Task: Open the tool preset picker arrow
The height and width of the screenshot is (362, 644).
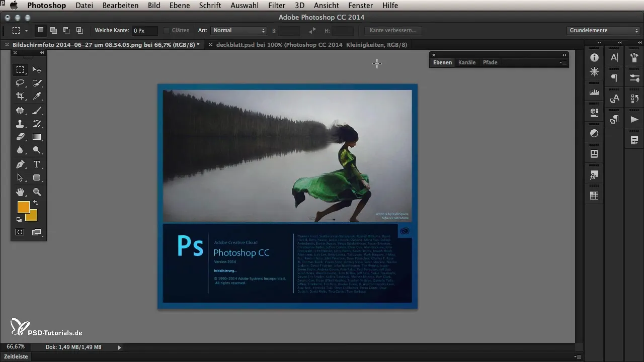Action: coord(26,31)
